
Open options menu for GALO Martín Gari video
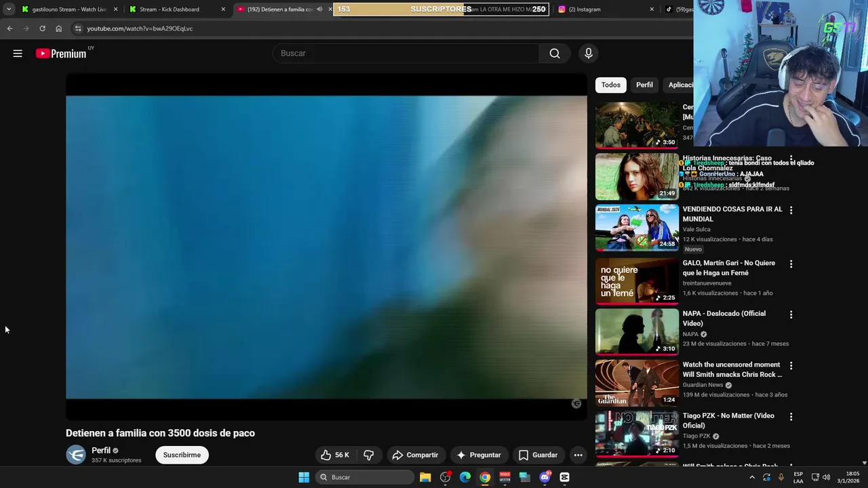click(791, 264)
